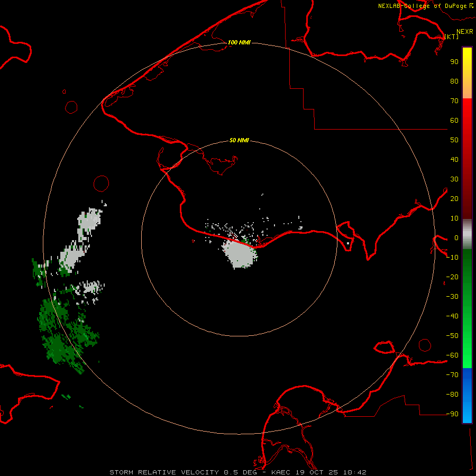Viewport: 476px width, 476px height.
Task: Select the -50 scale label
Action: (452, 336)
